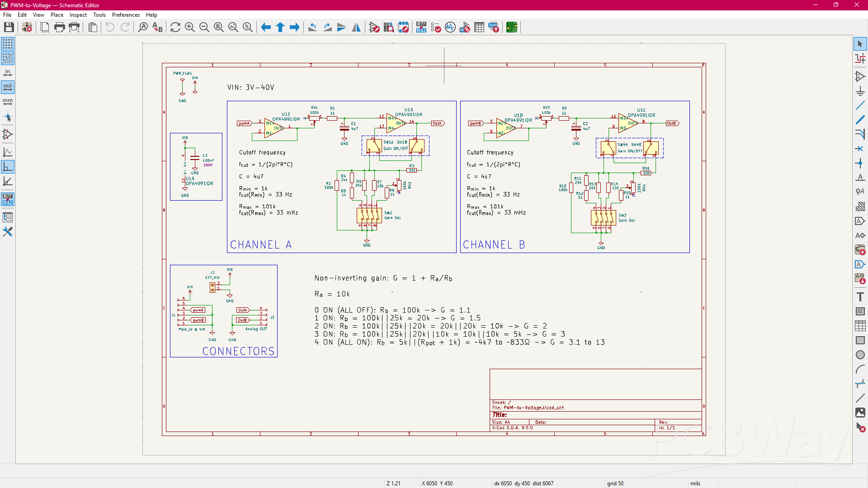The image size is (868, 488).
Task: Click the grid 50 status field
Action: [x=615, y=483]
